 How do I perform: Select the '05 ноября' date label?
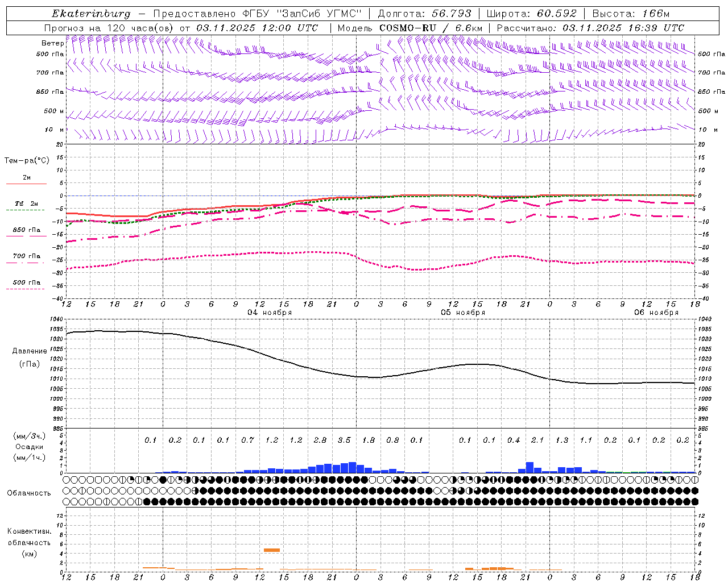pos(463,313)
